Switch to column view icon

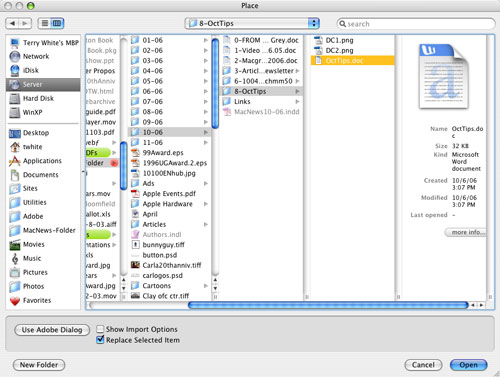coord(57,23)
